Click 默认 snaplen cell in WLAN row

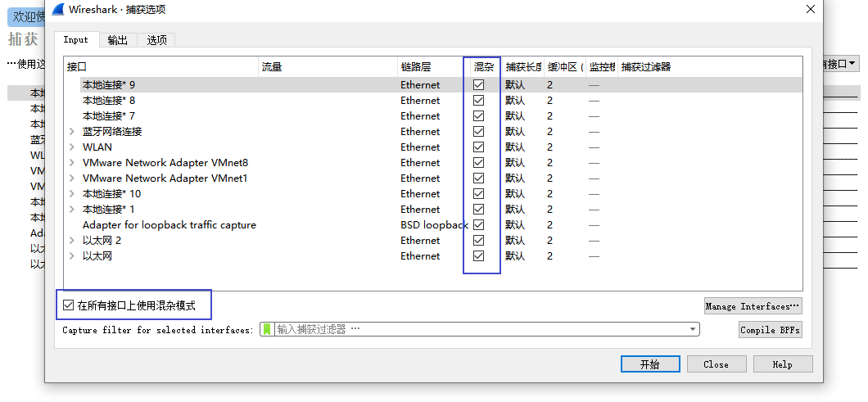coord(515,147)
